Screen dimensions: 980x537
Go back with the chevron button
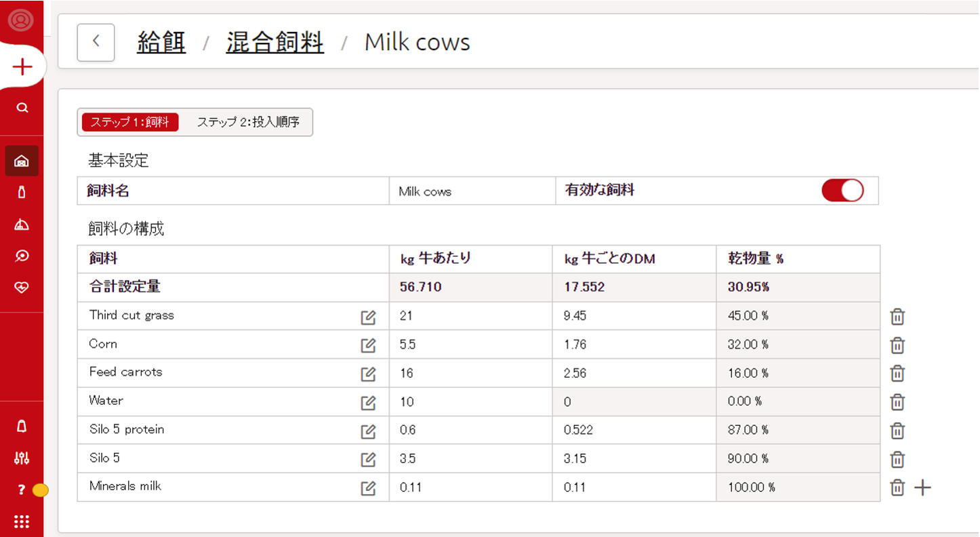[x=96, y=42]
